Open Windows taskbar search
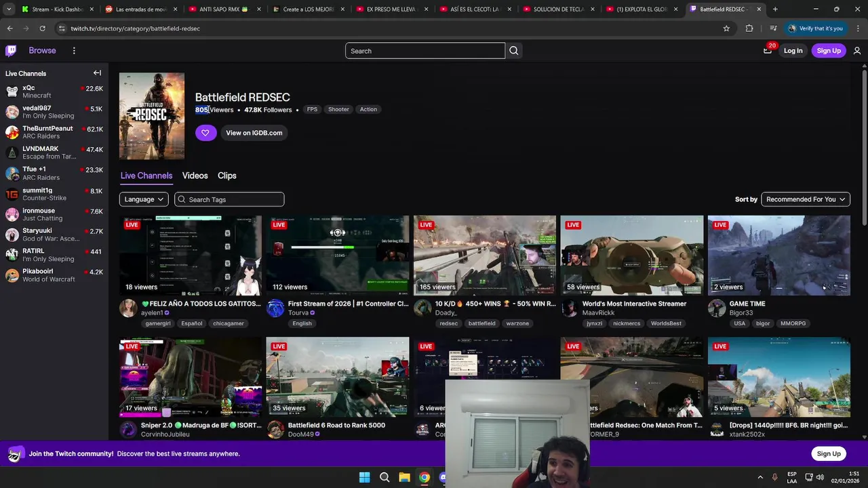Image resolution: width=868 pixels, height=488 pixels. coord(384,477)
